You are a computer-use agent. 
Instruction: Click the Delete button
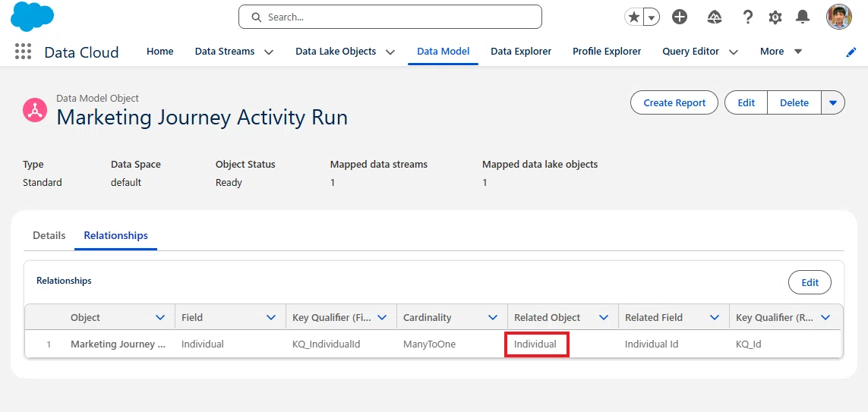coord(794,103)
